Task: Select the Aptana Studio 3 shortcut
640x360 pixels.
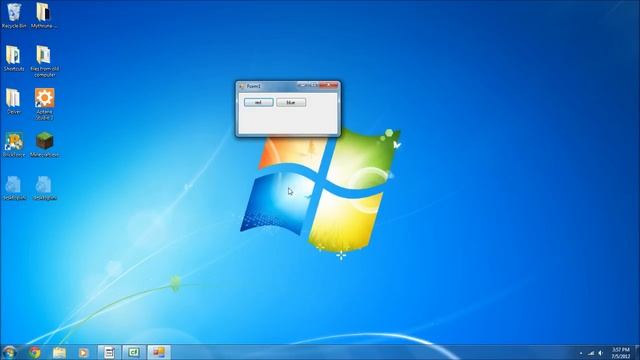Action: (x=44, y=104)
